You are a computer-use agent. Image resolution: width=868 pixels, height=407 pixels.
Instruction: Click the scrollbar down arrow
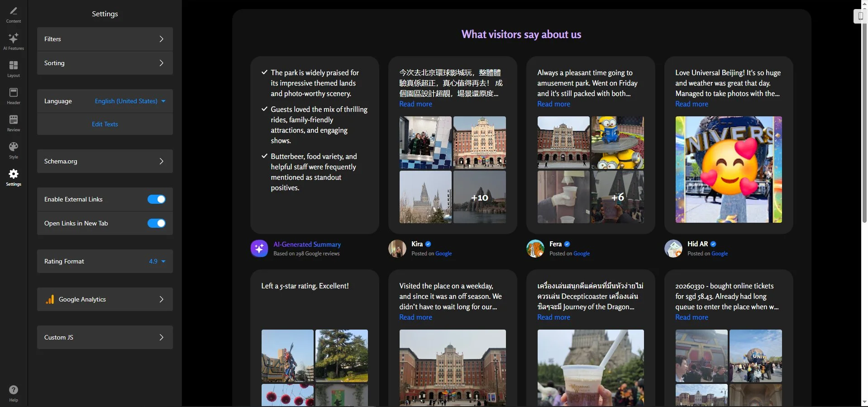point(864,402)
